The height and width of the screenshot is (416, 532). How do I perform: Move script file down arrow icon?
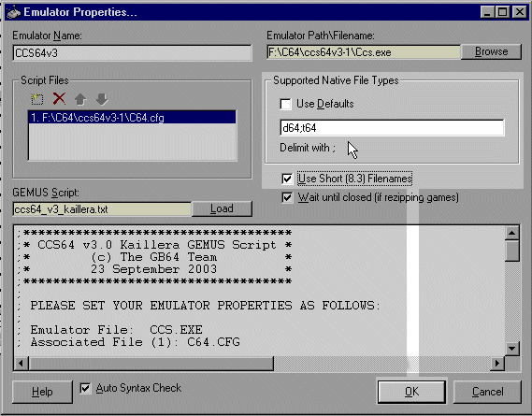pos(102,99)
